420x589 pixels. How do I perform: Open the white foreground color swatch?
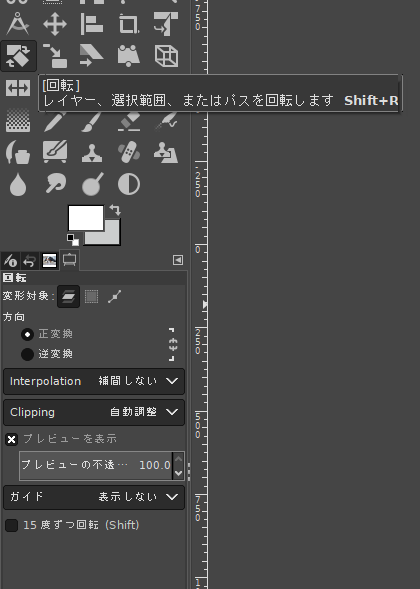86,217
